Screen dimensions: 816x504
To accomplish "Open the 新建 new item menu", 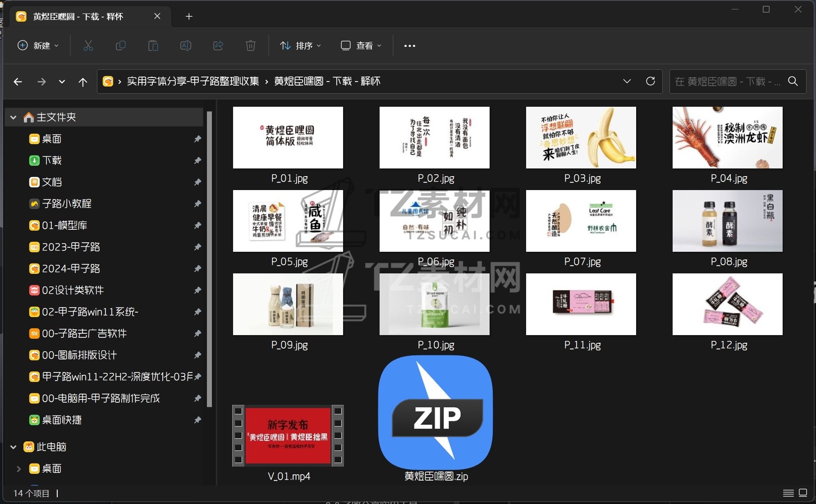I will coord(38,45).
